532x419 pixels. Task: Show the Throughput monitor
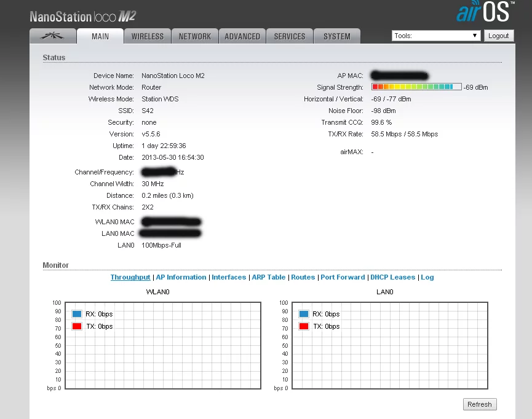tap(130, 277)
